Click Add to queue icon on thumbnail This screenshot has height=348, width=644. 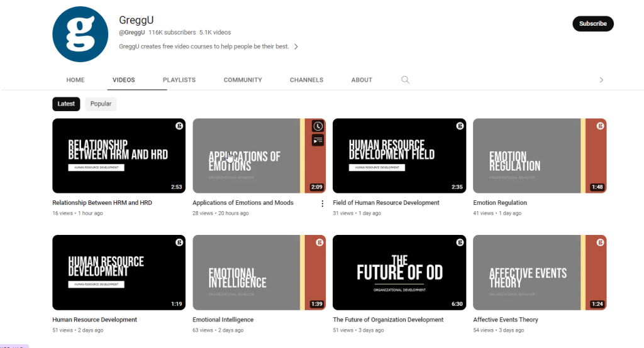(318, 140)
